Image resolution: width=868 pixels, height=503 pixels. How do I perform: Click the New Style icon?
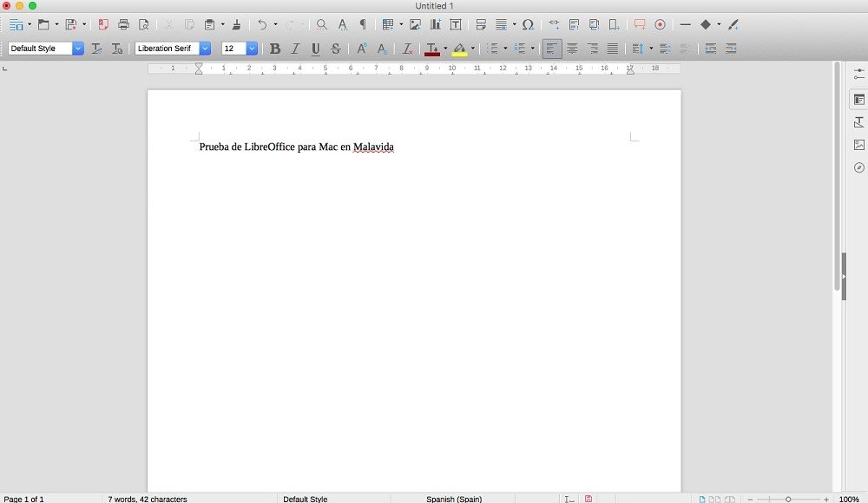pyautogui.click(x=117, y=49)
